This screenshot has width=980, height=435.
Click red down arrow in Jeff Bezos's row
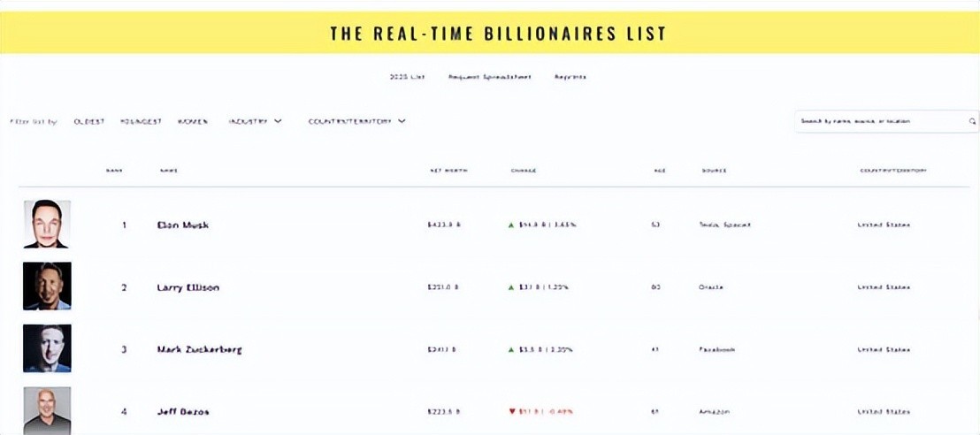coord(511,412)
